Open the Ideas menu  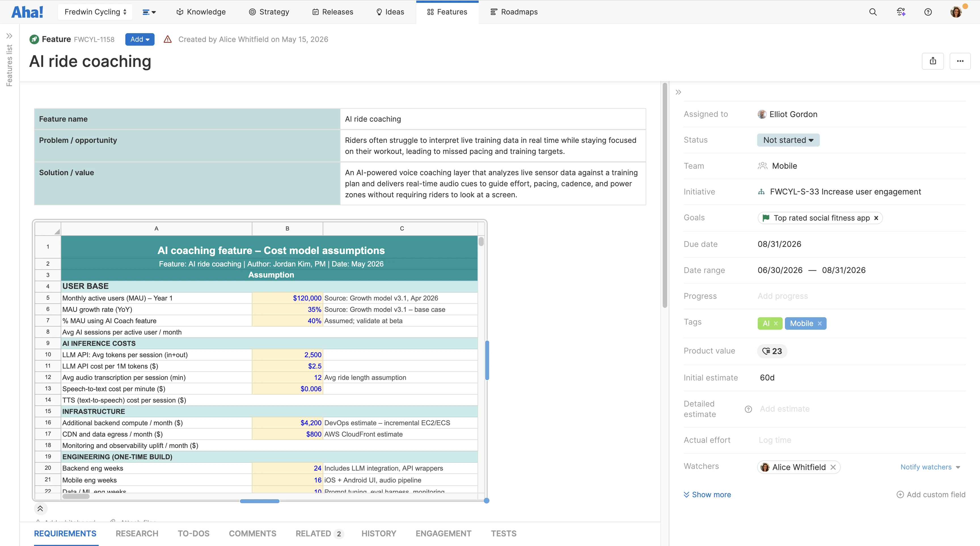[x=390, y=12]
